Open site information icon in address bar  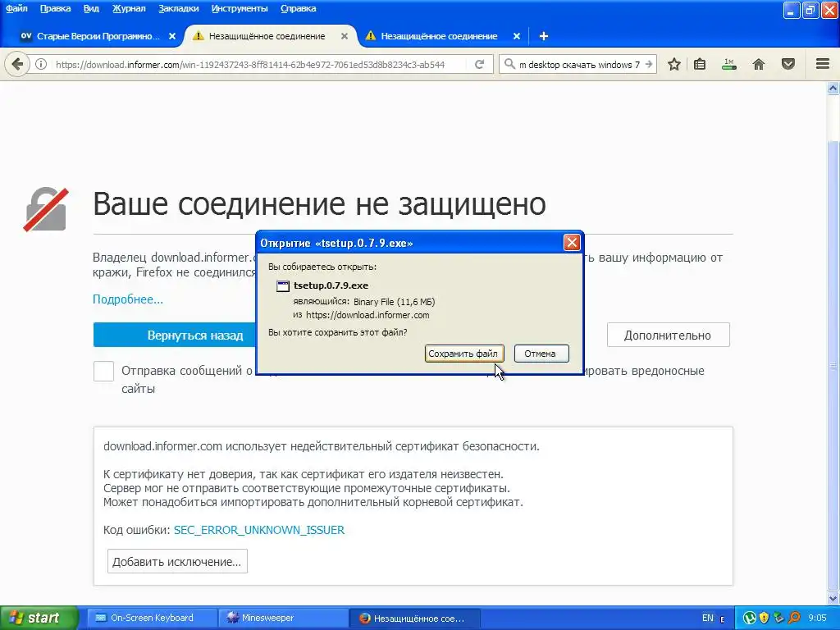tap(41, 65)
